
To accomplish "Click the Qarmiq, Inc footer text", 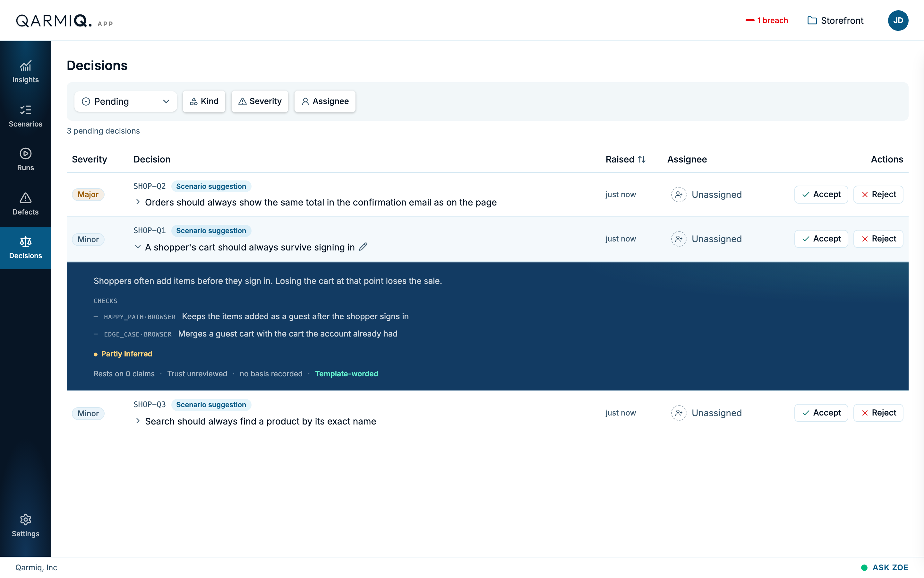I will [36, 567].
